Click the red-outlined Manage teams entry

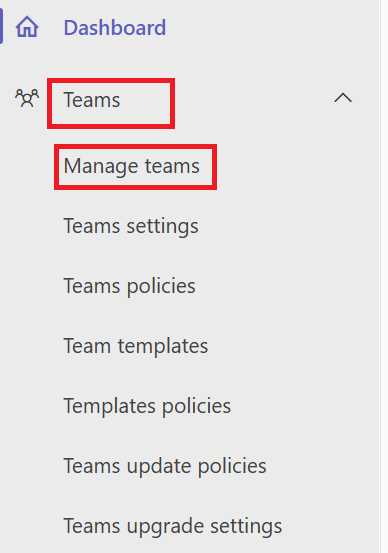click(x=135, y=167)
